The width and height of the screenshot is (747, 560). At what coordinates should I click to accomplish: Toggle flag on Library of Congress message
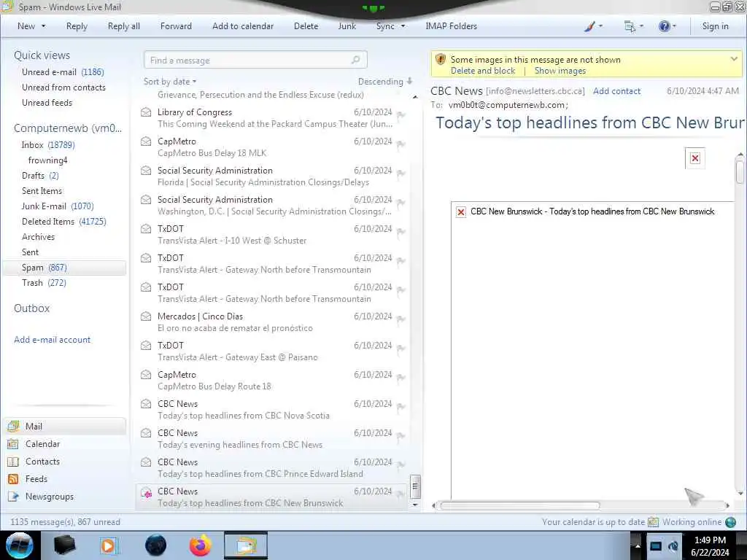[x=401, y=115]
